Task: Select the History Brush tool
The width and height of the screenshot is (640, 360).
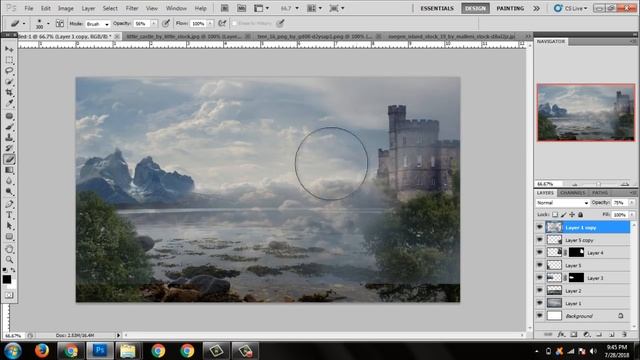Action: (x=9, y=148)
